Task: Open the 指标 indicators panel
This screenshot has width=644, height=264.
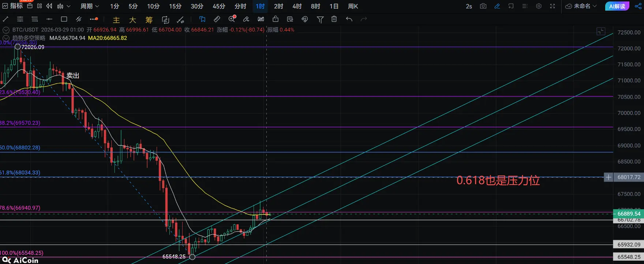Action: [12, 6]
